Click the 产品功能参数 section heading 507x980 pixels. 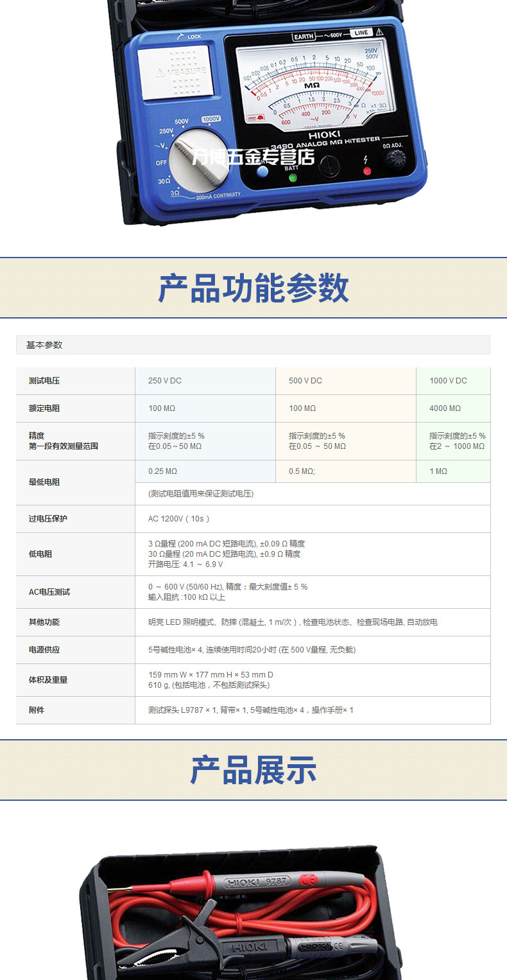coord(253,288)
